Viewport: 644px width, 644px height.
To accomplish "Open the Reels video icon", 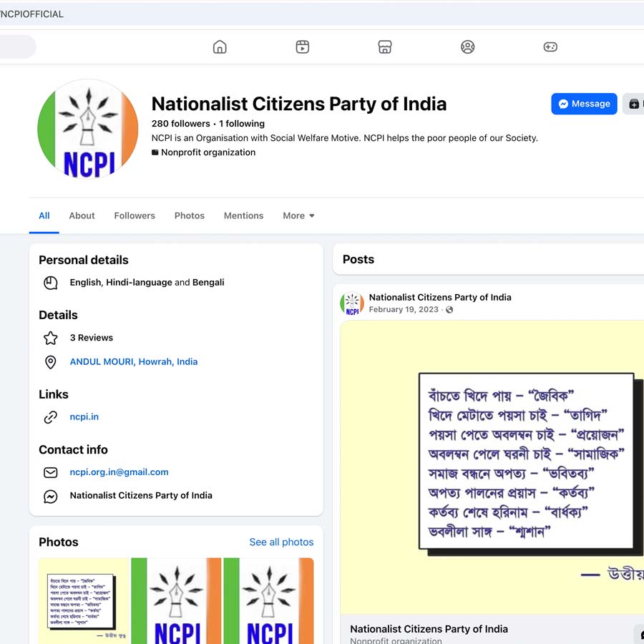I will pos(302,47).
